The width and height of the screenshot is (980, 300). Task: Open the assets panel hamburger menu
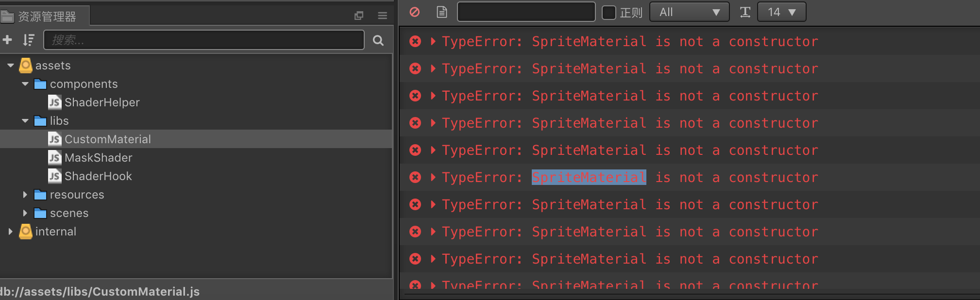383,16
